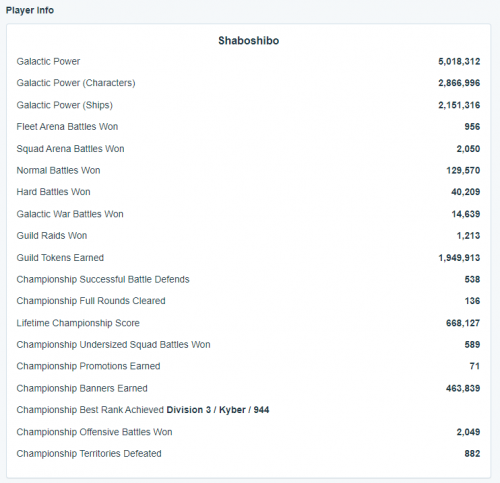The width and height of the screenshot is (500, 483).
Task: Select the 5,018,312 Galactic Power value
Action: (459, 62)
